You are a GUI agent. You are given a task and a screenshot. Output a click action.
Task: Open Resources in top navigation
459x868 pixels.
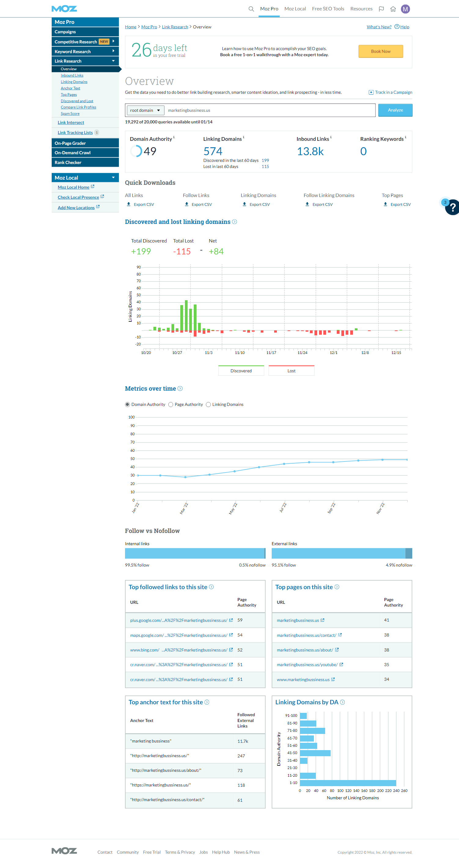[x=361, y=9]
